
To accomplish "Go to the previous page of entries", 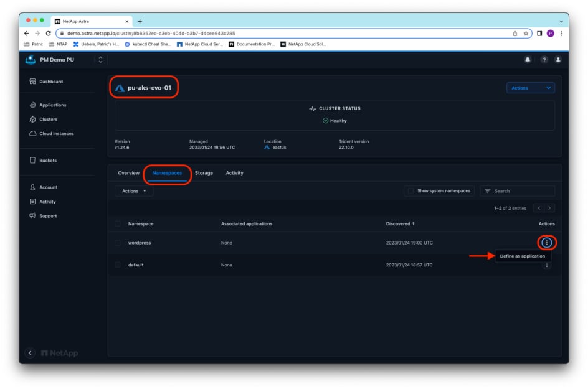I will click(x=539, y=208).
